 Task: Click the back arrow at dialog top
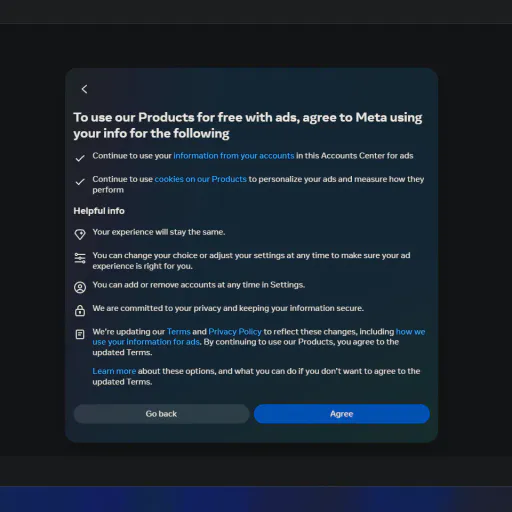[x=84, y=89]
